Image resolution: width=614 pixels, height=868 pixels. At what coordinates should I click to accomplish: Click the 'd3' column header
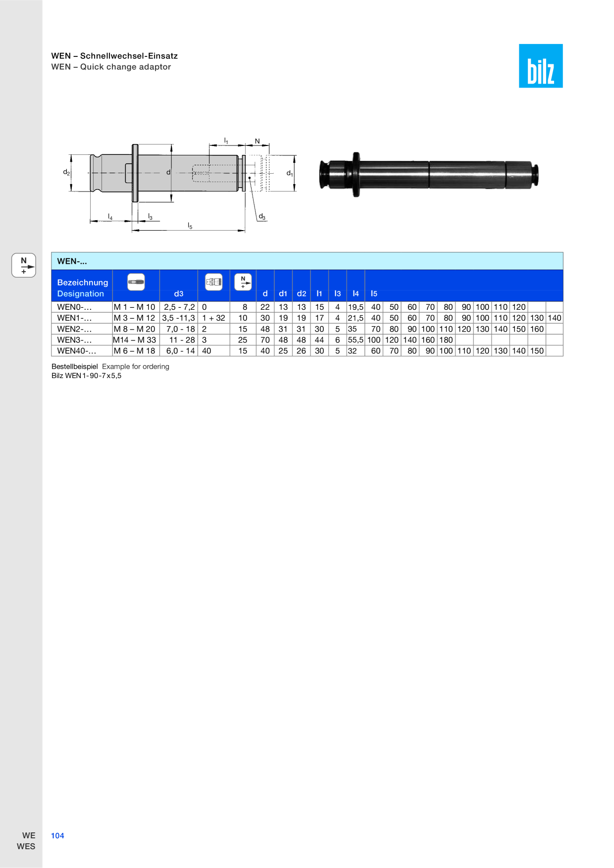179,294
